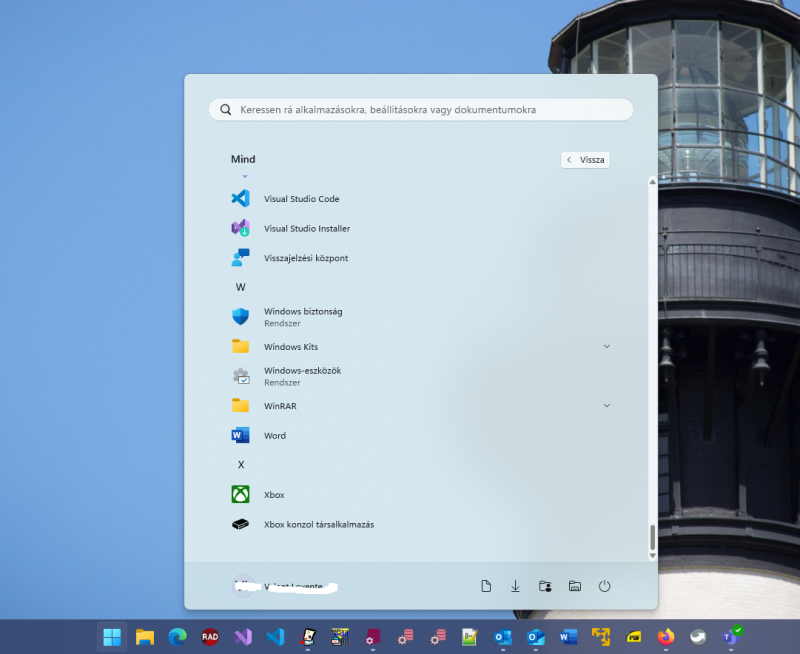
Task: Open the user account profile button
Action: (x=284, y=586)
